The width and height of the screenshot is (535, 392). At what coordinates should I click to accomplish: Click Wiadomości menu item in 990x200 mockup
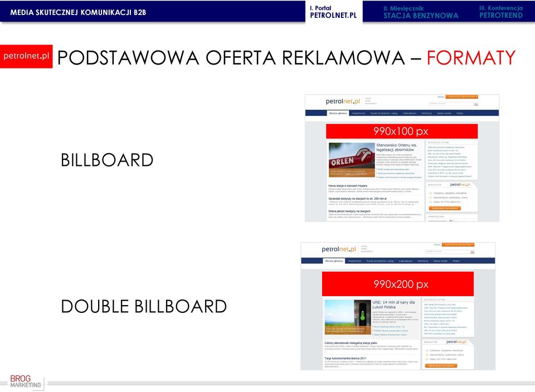[354, 261]
